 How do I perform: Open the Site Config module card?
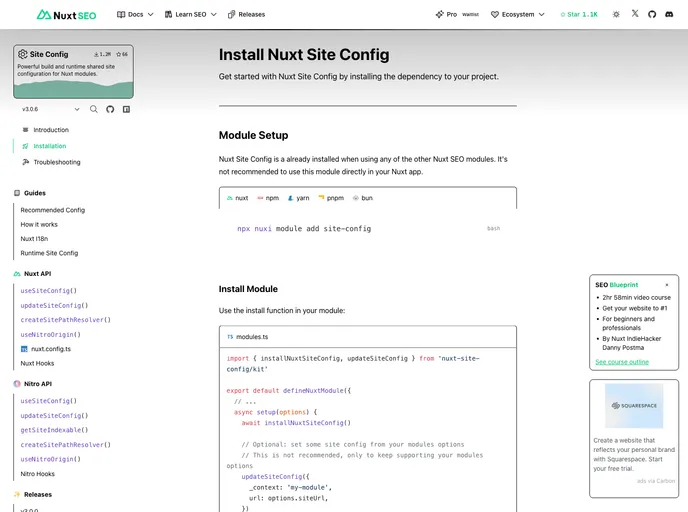(x=73, y=71)
